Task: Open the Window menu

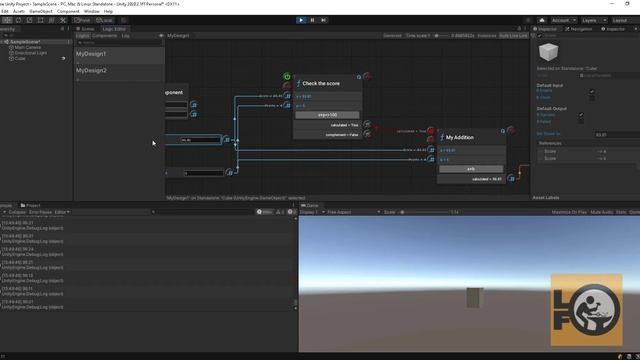Action: [x=91, y=11]
